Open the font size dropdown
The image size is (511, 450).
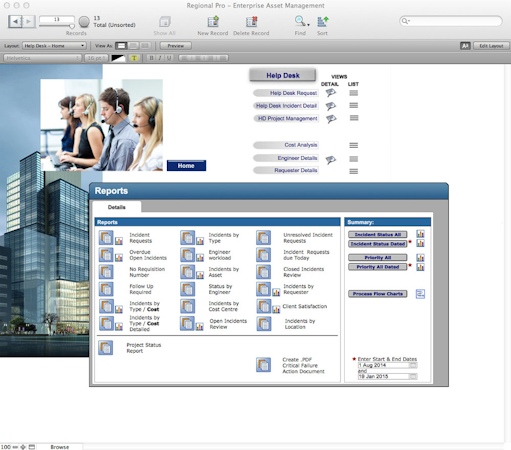pos(96,58)
